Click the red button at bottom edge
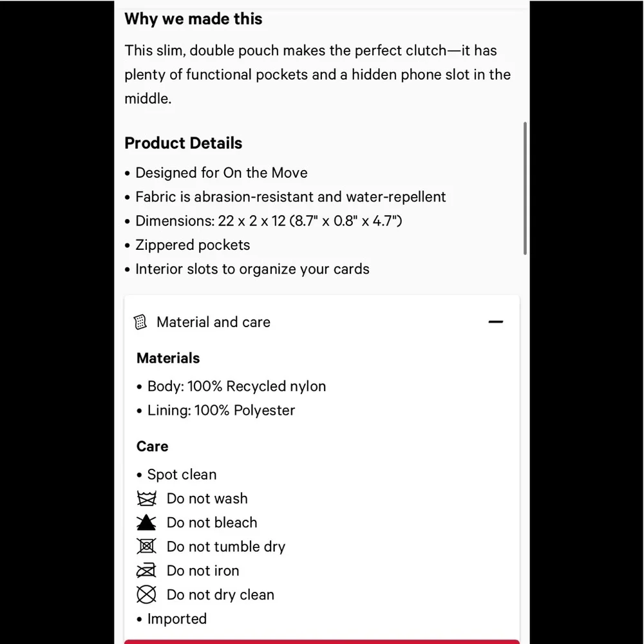The height and width of the screenshot is (644, 644). tap(321, 641)
